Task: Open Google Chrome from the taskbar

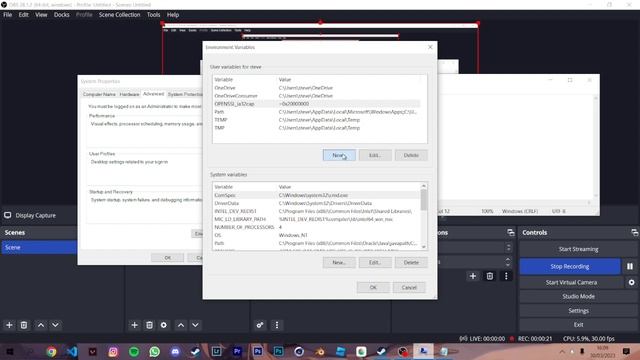Action: pyautogui.click(x=51, y=351)
